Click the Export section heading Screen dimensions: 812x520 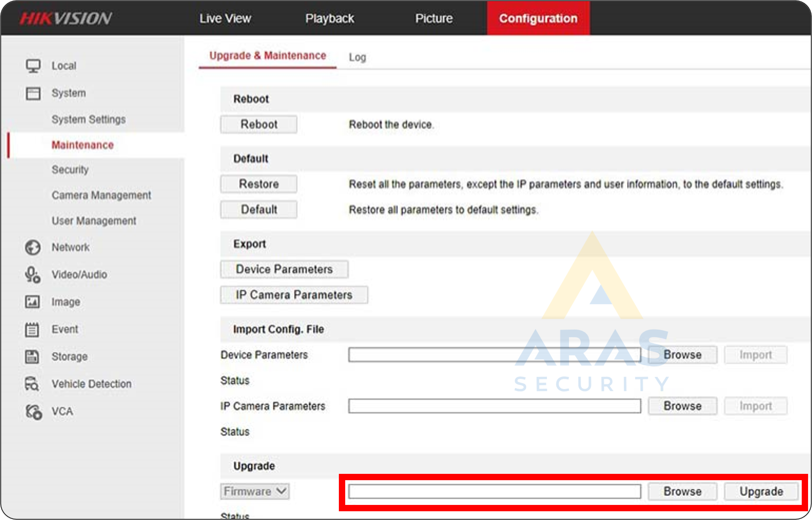(250, 244)
